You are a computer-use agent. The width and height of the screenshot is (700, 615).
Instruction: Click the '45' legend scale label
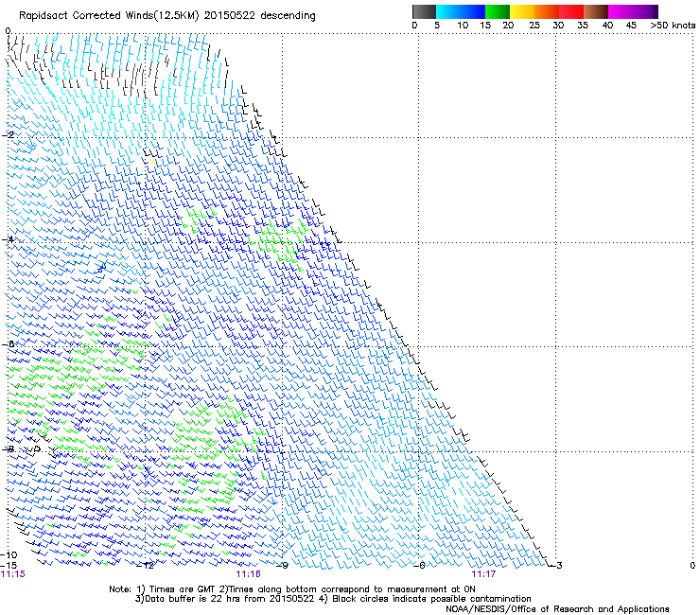631,26
